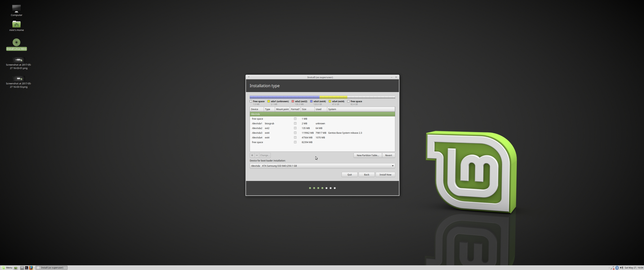Click the Used column header
644x270 pixels.
(321, 109)
